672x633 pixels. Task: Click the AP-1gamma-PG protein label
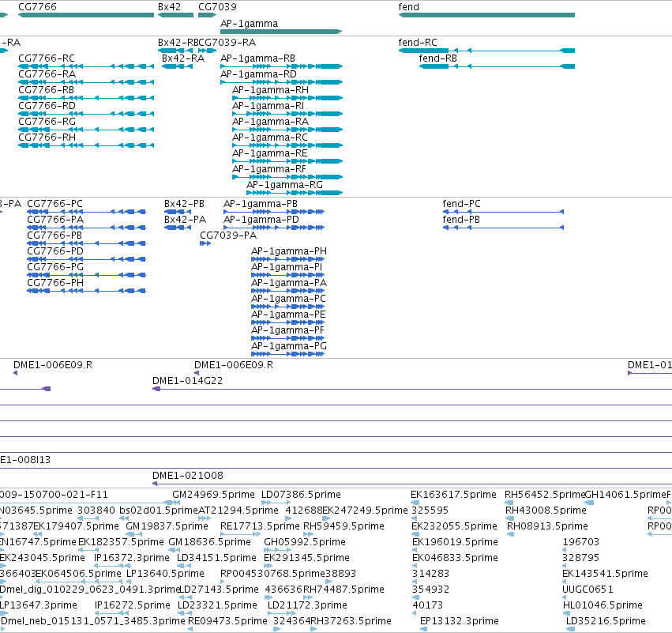(289, 346)
